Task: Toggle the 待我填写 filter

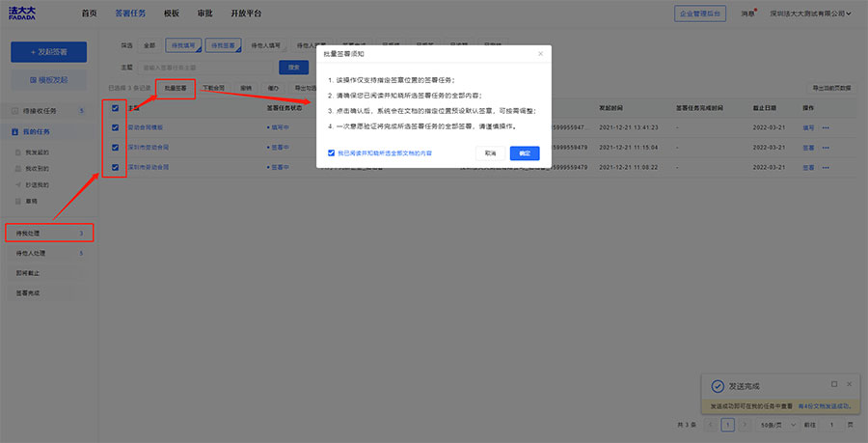Action: (183, 46)
